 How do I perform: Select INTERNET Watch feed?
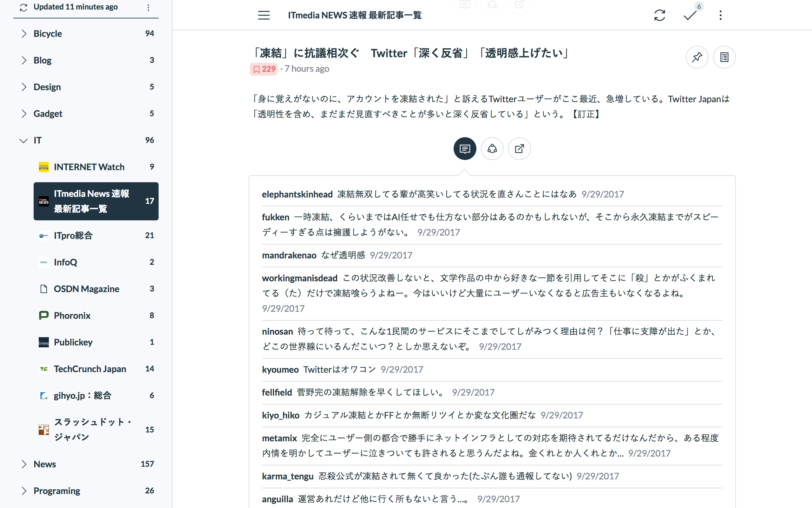click(x=96, y=167)
